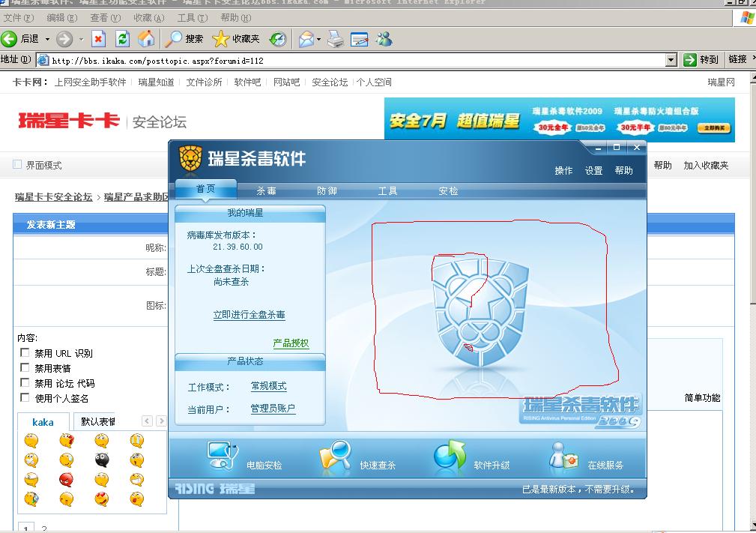Open the 工具 menu in IE
Screen dimensions: 756x533
pyautogui.click(x=193, y=18)
